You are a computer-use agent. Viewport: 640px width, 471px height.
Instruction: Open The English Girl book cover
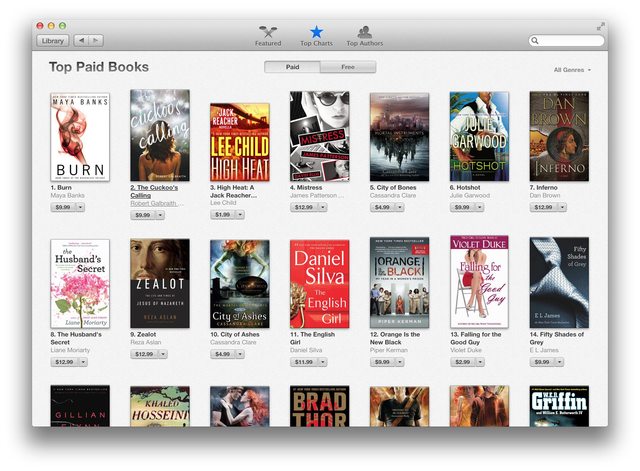click(x=320, y=284)
